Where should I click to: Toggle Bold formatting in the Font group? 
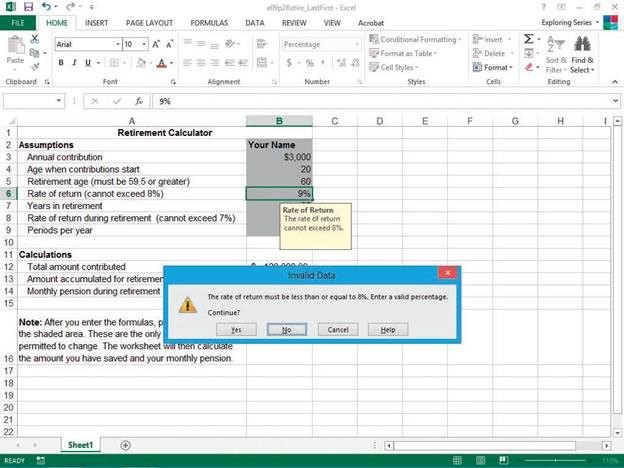click(61, 63)
